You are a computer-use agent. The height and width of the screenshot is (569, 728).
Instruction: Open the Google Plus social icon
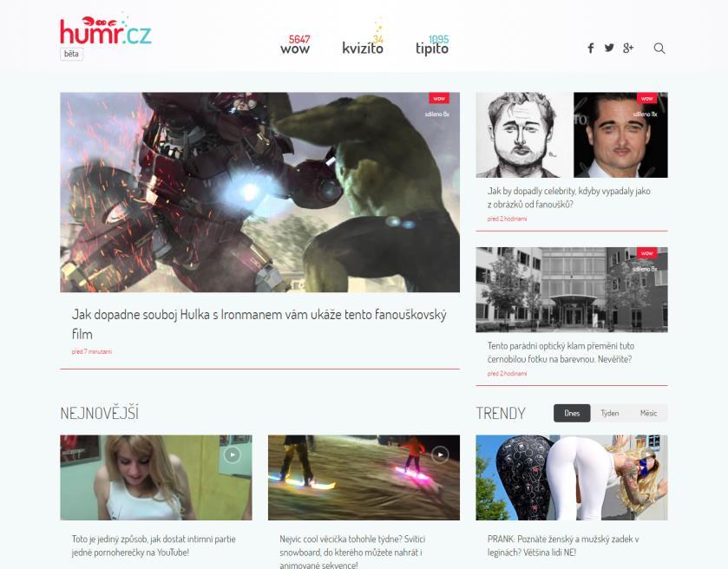628,48
